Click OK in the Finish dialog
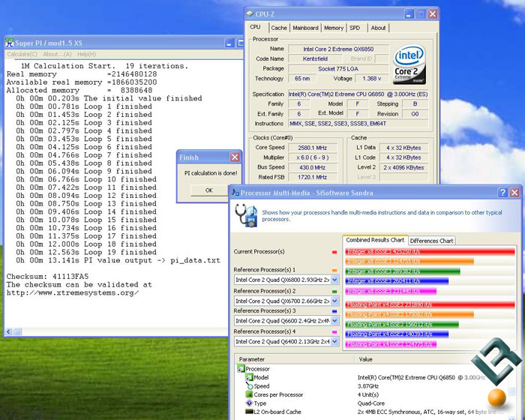This screenshot has width=525, height=420. tap(209, 190)
